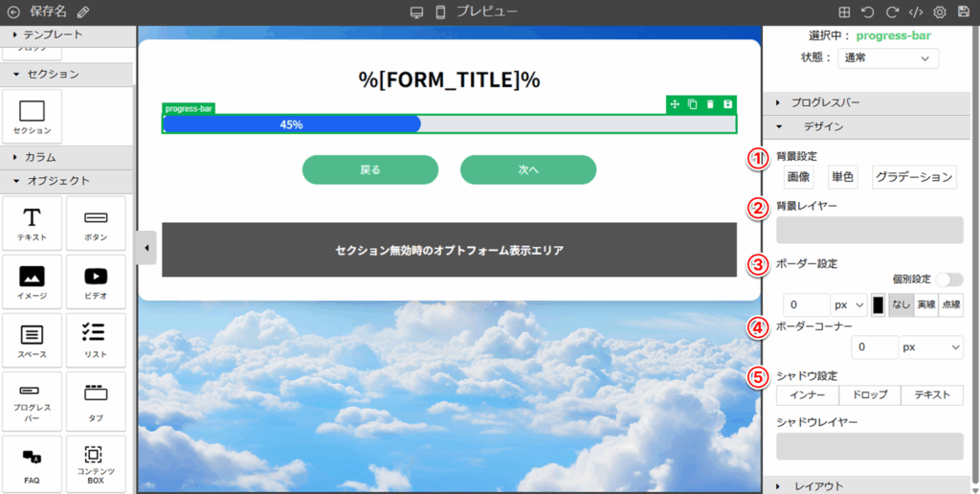Open the 状態 dropdown showing 通常
Viewport: 980px width, 494px height.
click(887, 58)
